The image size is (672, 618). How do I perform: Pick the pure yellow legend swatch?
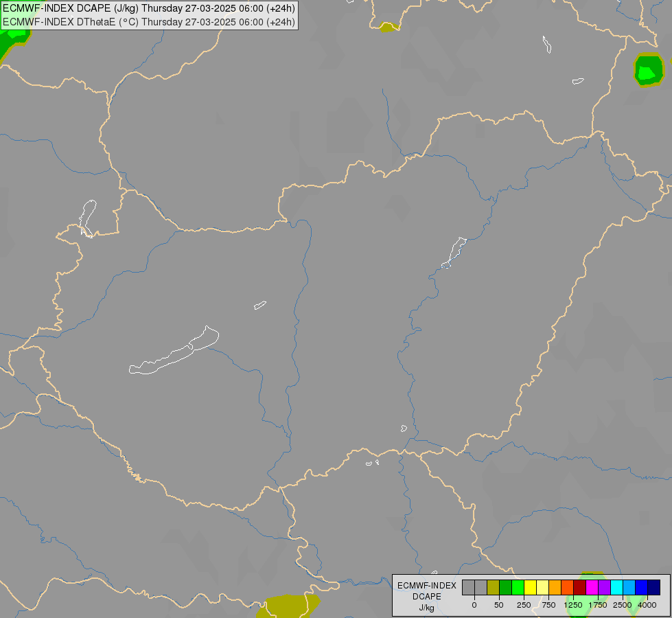click(x=531, y=588)
